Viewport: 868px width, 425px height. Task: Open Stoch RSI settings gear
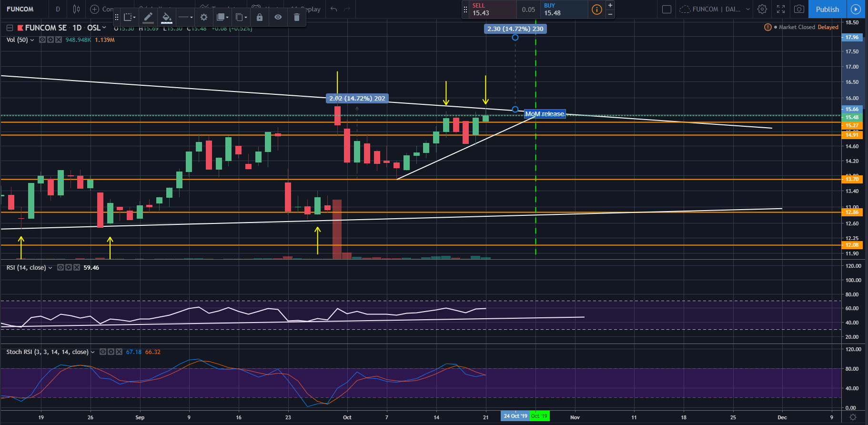coord(111,352)
